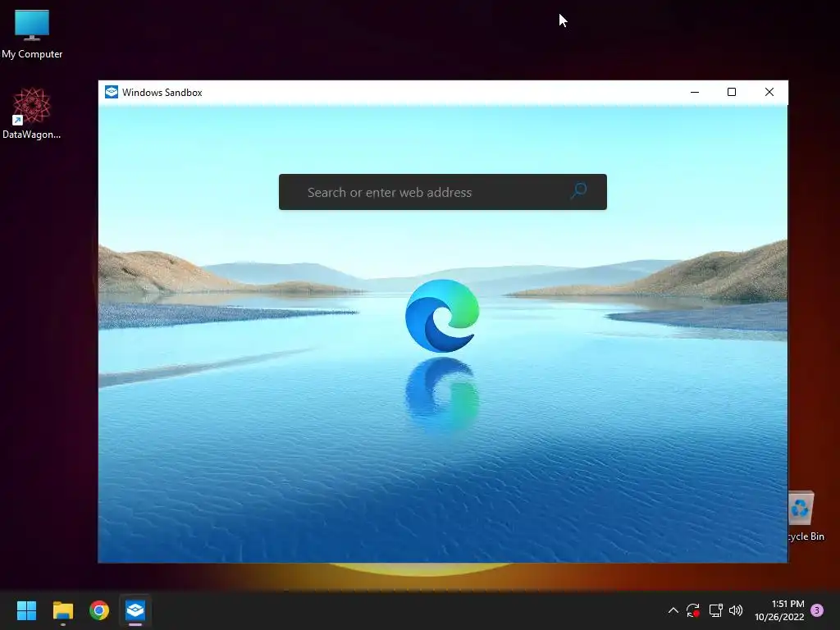The image size is (840, 630).
Task: Maximize the Windows Sandbox window
Action: (x=732, y=92)
